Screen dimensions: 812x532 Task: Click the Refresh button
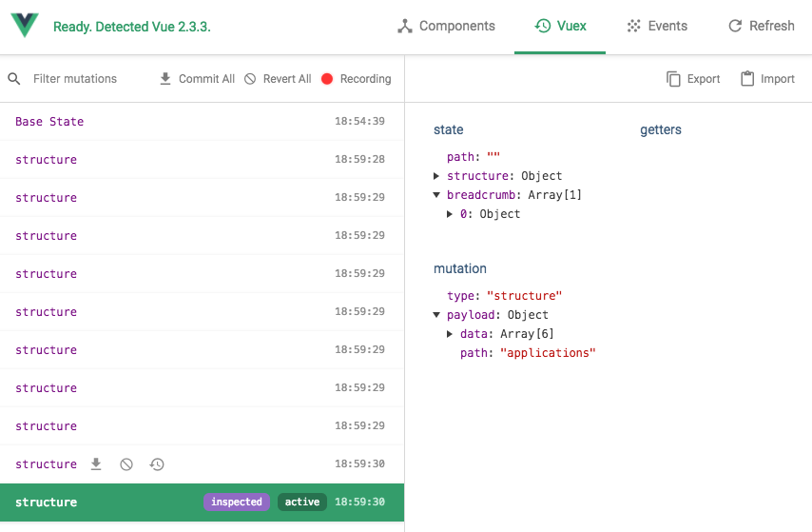tap(762, 26)
